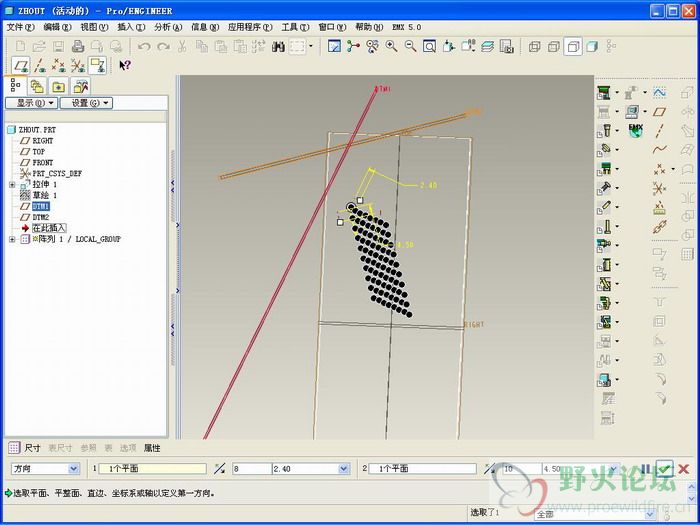Toggle annotation element display

point(97,66)
